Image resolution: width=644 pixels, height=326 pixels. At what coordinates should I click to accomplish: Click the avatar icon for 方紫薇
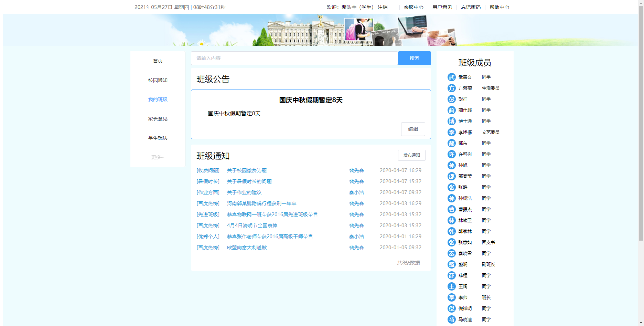[x=451, y=88]
